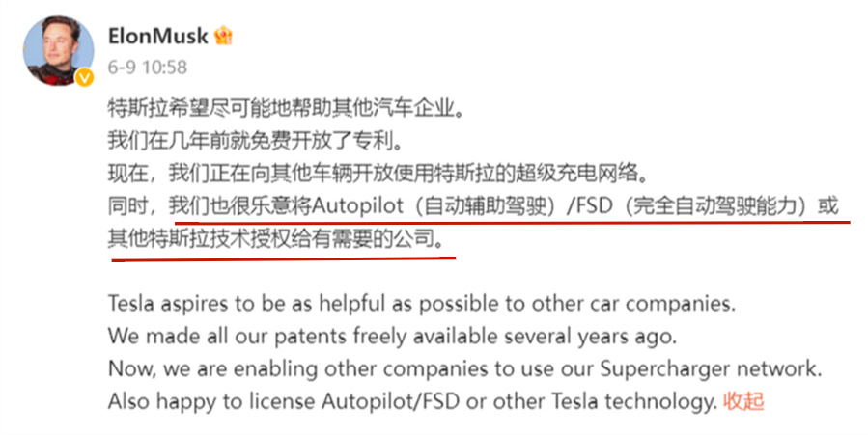Collapse the post using 收起
Viewport: 868px width, 435px height.
point(743,401)
